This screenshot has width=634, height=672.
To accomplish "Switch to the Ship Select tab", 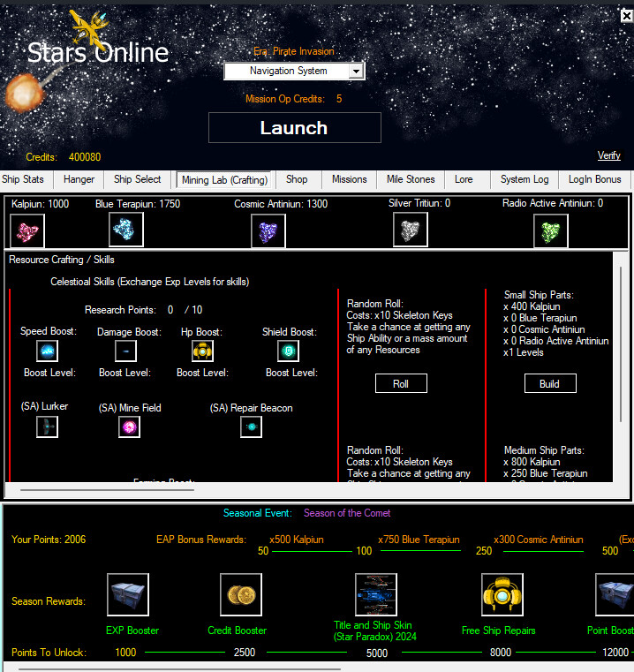I will pos(138,179).
